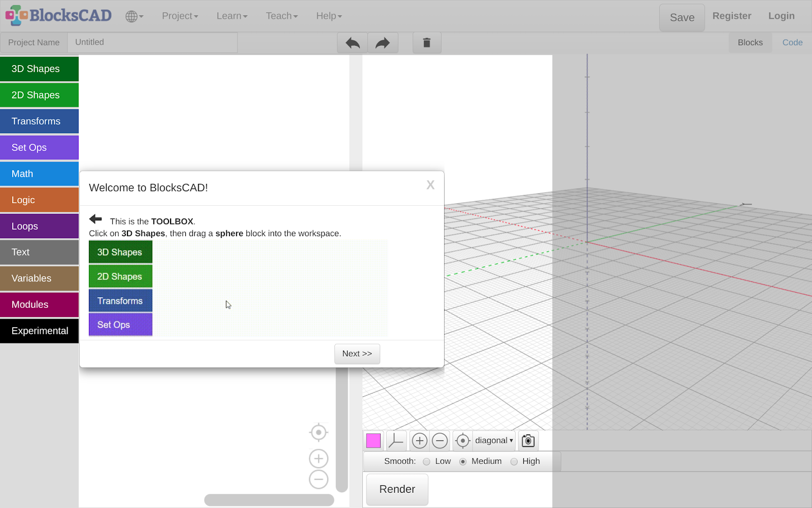Open the Text toolbox category

40,252
